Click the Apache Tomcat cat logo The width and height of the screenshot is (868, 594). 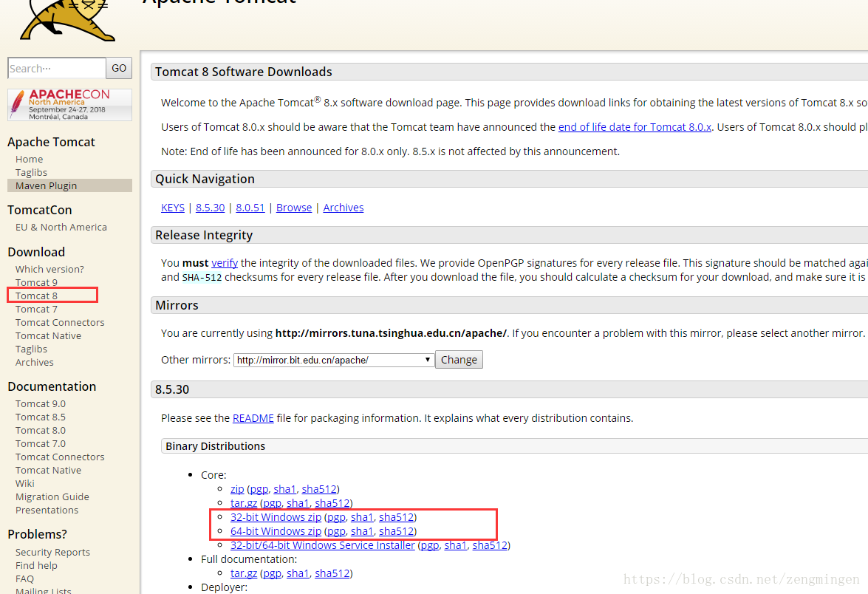point(68,21)
